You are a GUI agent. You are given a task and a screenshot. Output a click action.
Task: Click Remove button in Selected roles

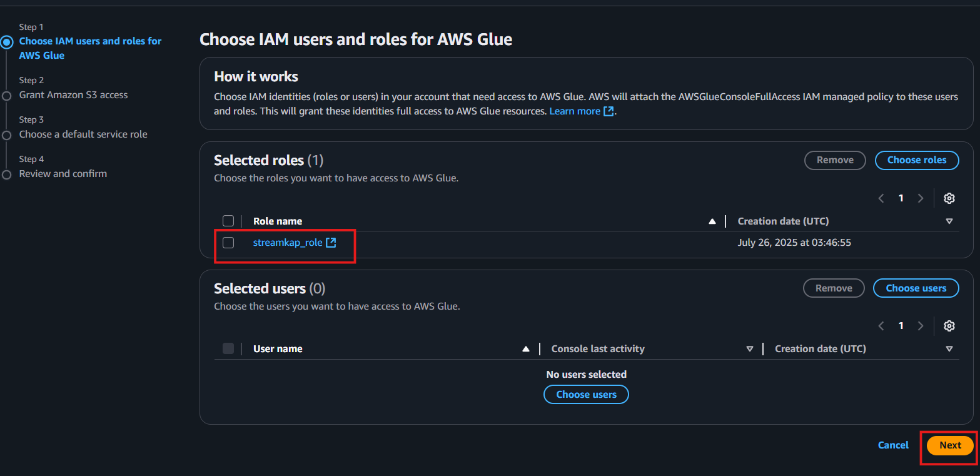(x=835, y=160)
